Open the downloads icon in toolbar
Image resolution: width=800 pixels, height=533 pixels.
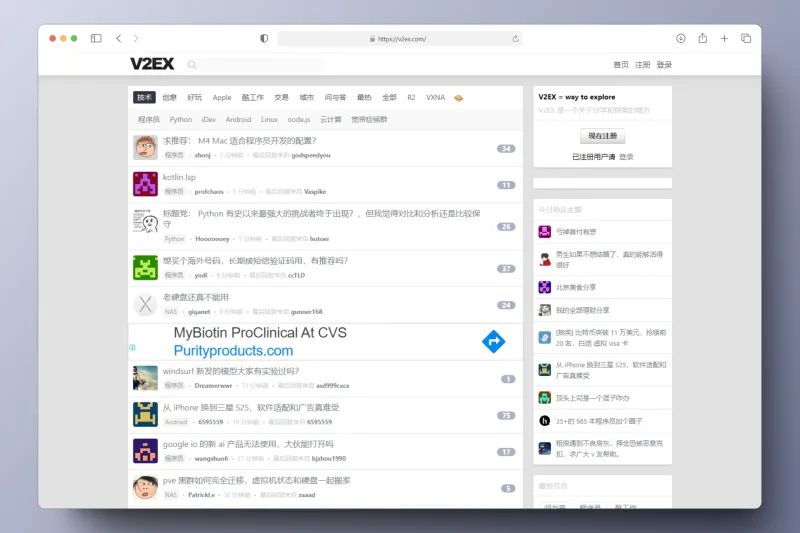coord(681,38)
